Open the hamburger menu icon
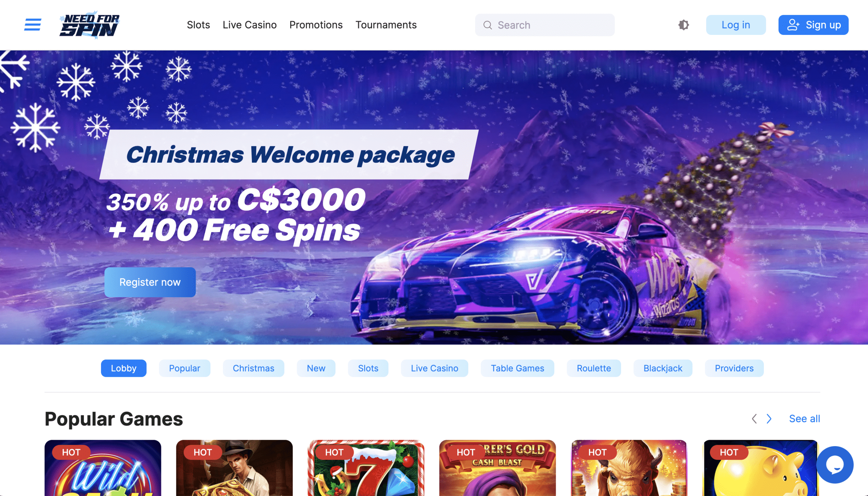Screen dimensions: 868x496 point(33,24)
